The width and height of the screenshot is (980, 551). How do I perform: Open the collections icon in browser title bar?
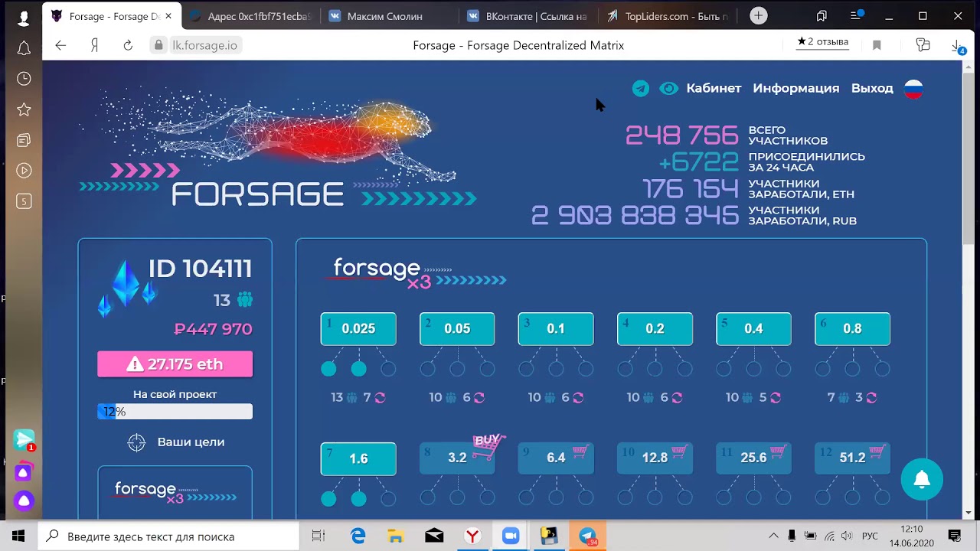pyautogui.click(x=822, y=16)
